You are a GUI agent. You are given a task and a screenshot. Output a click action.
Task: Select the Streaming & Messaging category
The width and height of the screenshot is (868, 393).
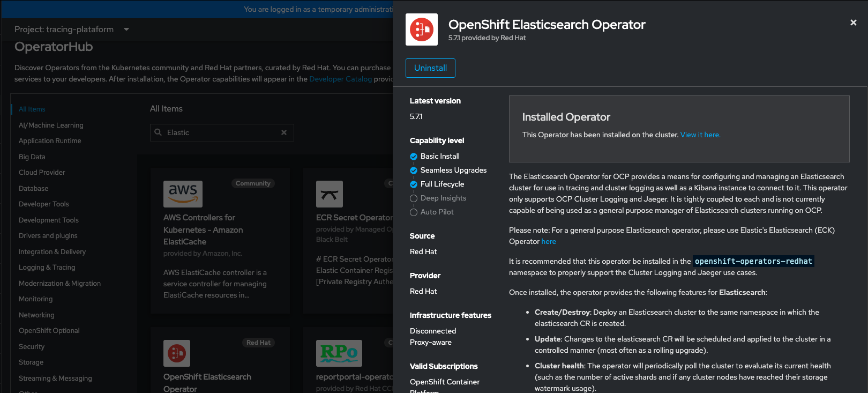click(x=55, y=379)
